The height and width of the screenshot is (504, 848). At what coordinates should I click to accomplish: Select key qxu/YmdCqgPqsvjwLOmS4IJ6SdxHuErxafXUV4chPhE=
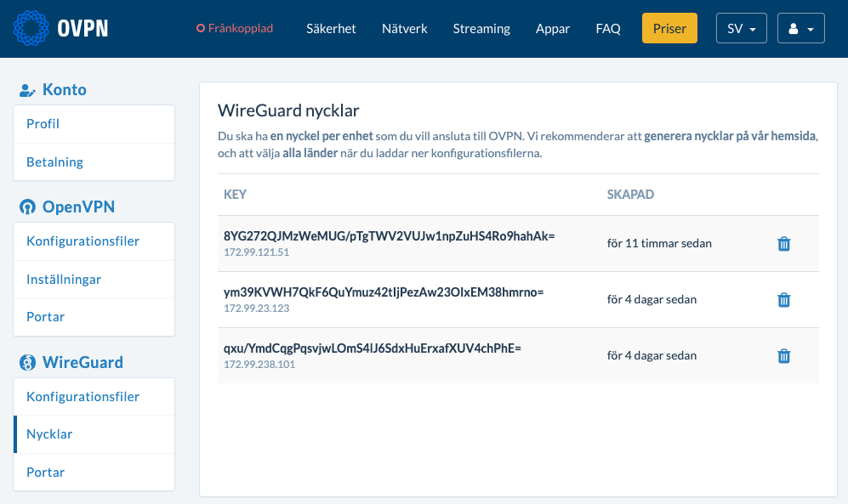372,348
